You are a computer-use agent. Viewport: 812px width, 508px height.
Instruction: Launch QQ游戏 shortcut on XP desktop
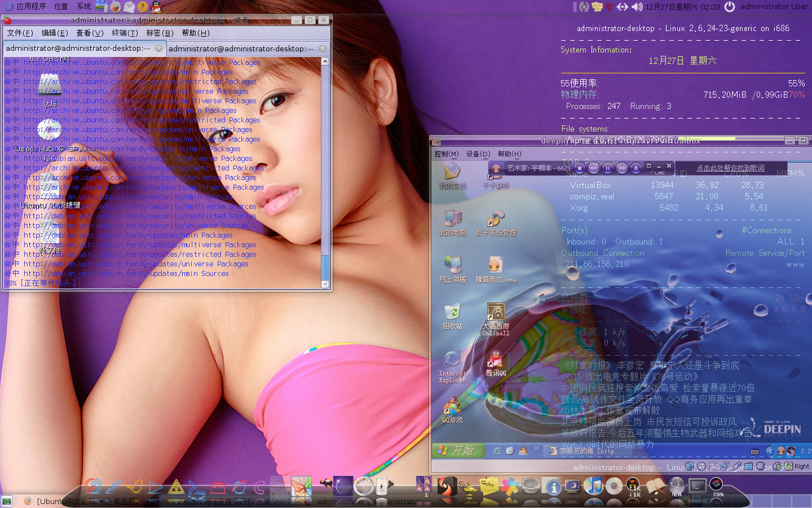pyautogui.click(x=452, y=410)
